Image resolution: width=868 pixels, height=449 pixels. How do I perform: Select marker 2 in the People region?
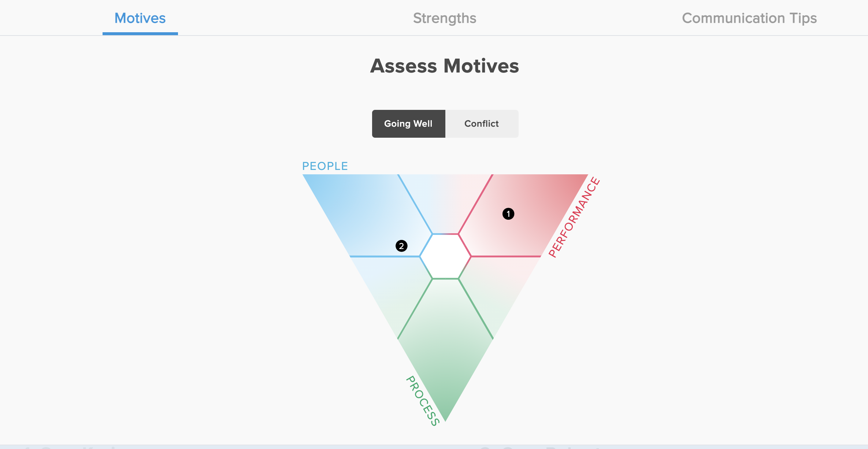tap(402, 246)
